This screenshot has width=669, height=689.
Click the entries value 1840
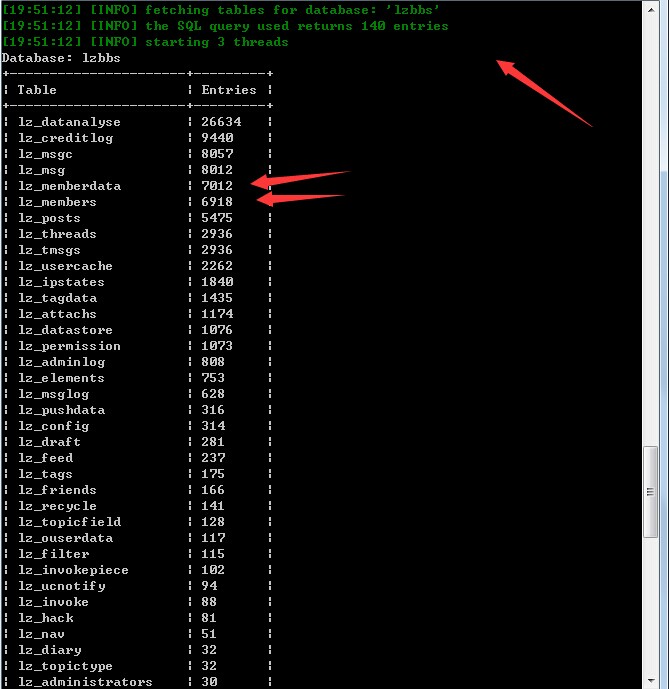(217, 282)
